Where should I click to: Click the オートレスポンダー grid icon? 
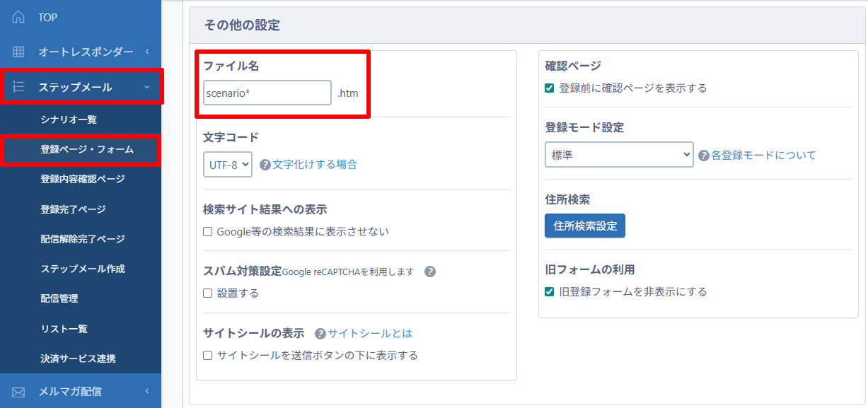[x=18, y=52]
